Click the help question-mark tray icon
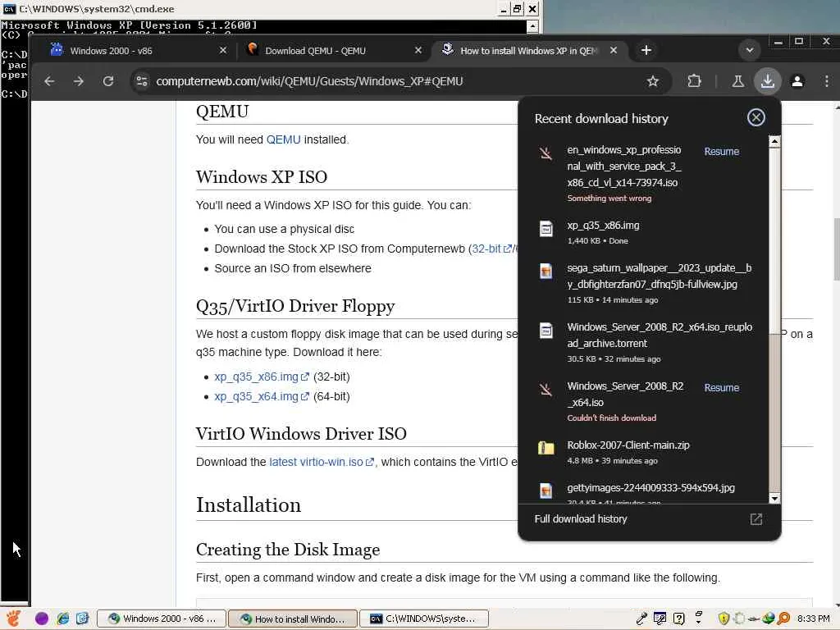 (x=678, y=619)
